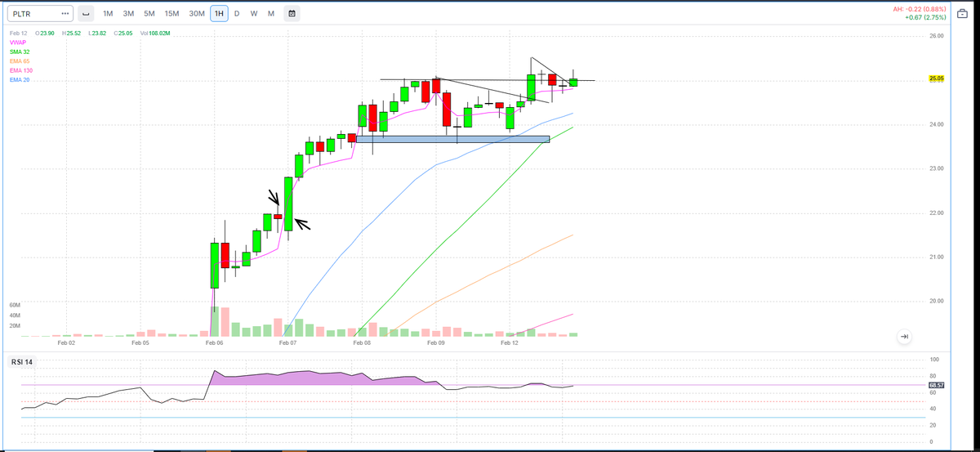Click the H 25.52 high value
This screenshot has height=452, width=980.
[71, 33]
